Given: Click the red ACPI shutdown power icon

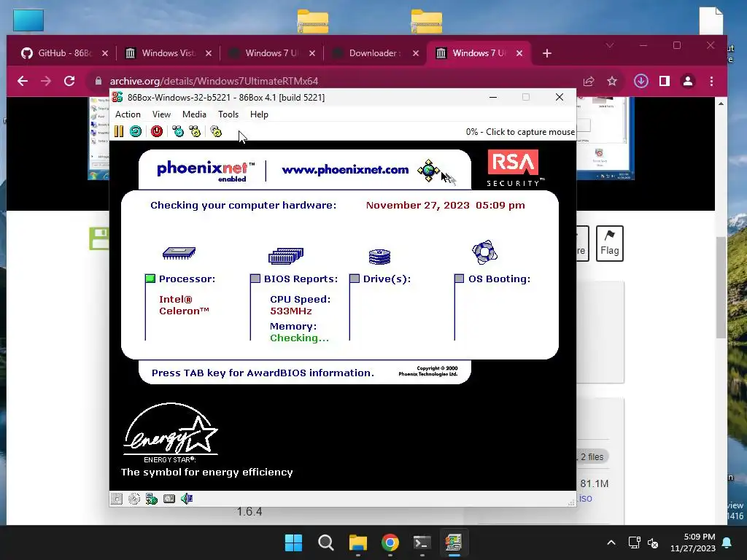Looking at the screenshot, I should coord(157,131).
